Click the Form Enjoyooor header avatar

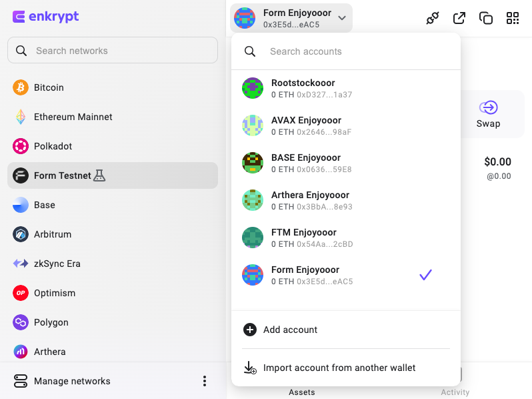coord(245,18)
